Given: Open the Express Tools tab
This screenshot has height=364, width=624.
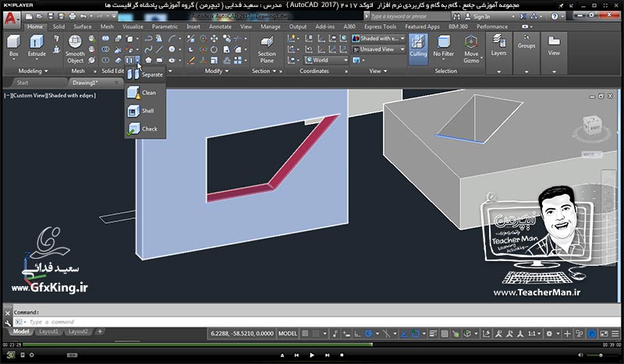Looking at the screenshot, I should 380,27.
